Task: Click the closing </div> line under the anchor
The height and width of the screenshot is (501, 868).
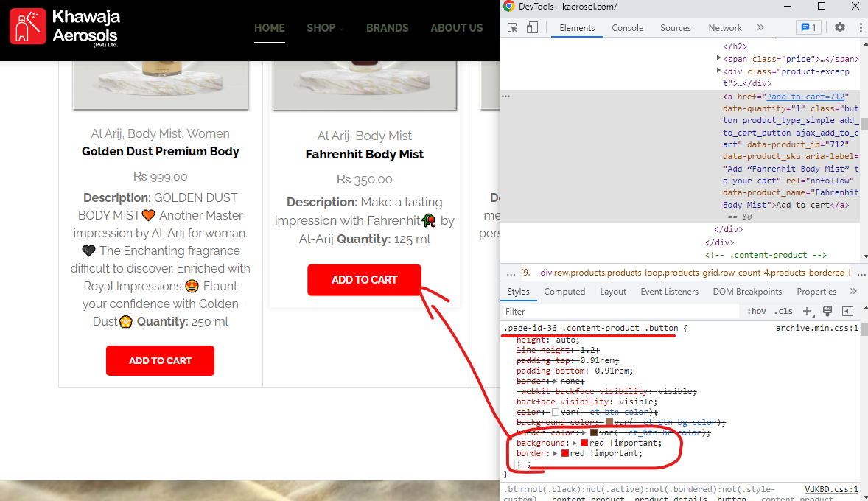Action: pyautogui.click(x=729, y=229)
